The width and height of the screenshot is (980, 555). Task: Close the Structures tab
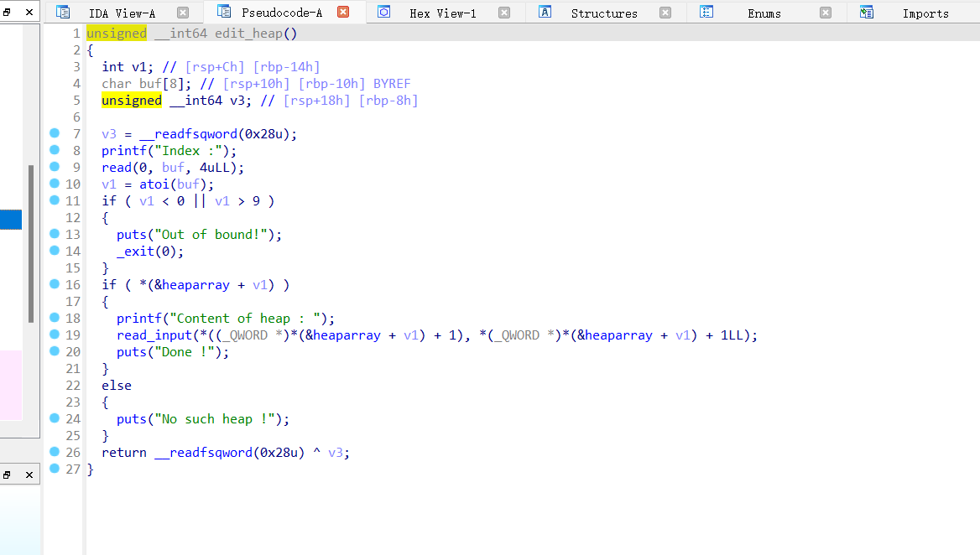pos(665,13)
